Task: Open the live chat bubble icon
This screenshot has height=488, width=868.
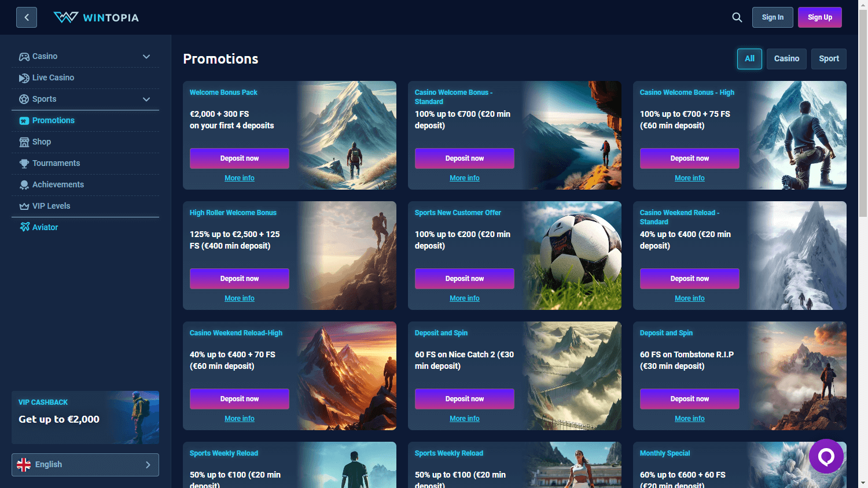Action: pos(826,457)
